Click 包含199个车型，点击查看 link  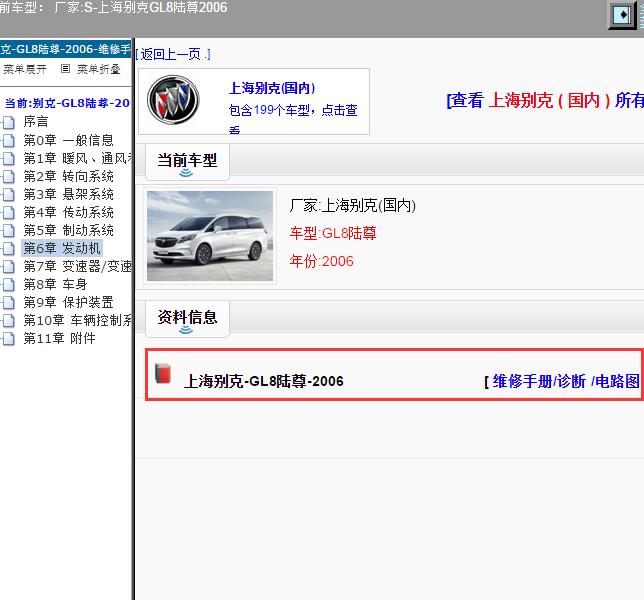293,118
